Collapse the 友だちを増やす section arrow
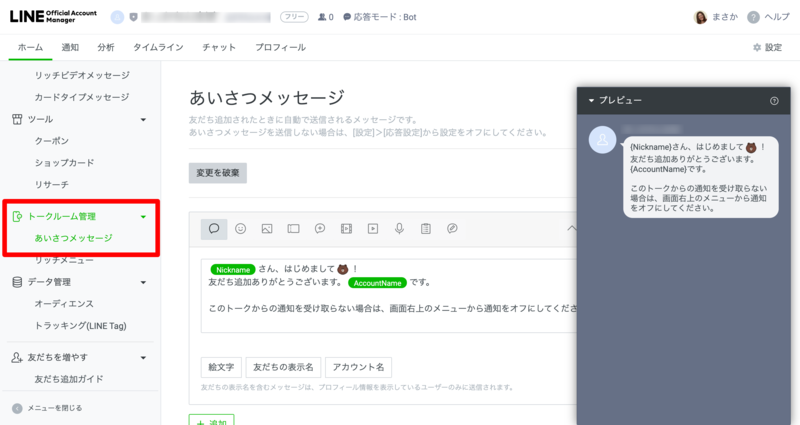Viewport: 800px width, 425px height. [x=143, y=358]
